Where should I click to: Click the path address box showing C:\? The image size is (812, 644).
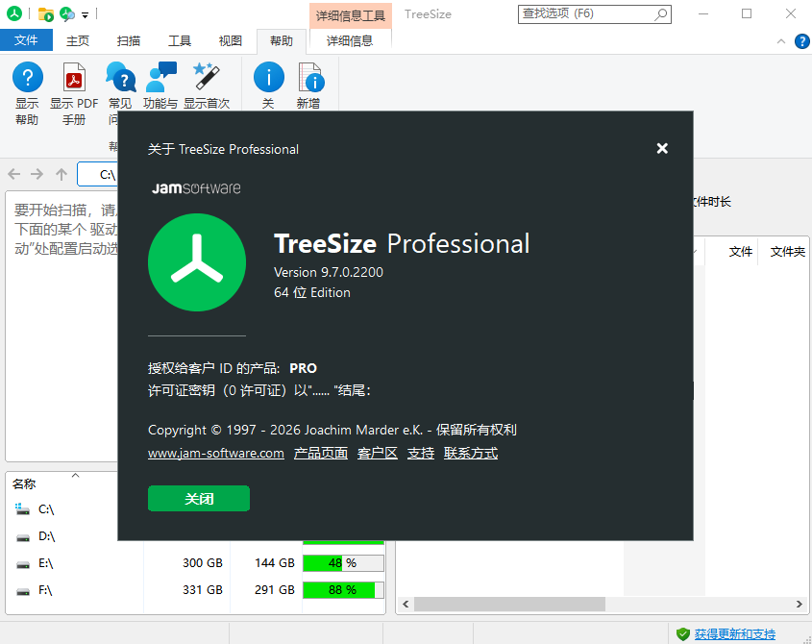tap(98, 174)
